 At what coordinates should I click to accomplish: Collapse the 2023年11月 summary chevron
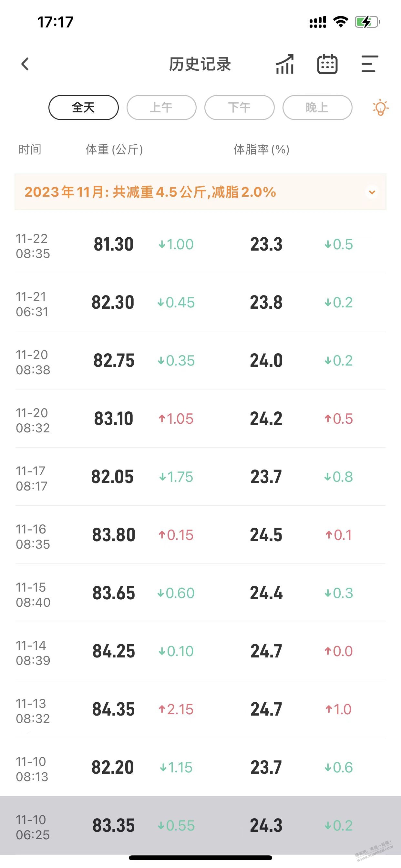tap(372, 192)
